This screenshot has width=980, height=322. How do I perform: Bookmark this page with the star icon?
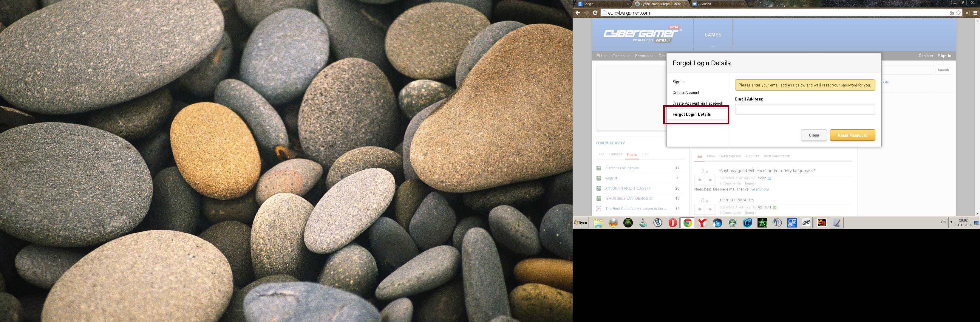click(958, 13)
